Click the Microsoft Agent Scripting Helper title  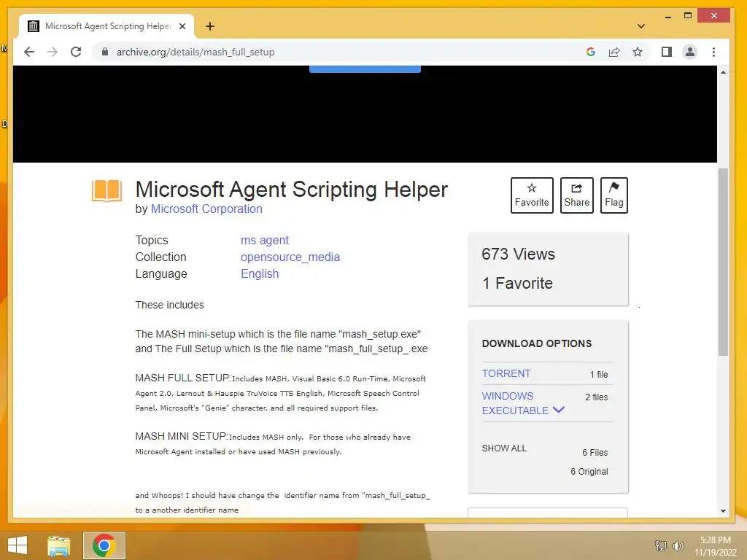coord(292,189)
